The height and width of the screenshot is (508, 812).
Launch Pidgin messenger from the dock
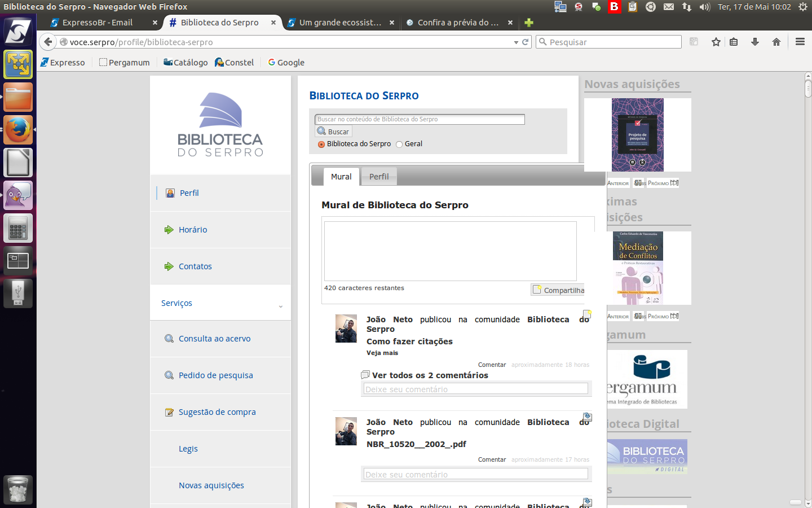pyautogui.click(x=18, y=195)
